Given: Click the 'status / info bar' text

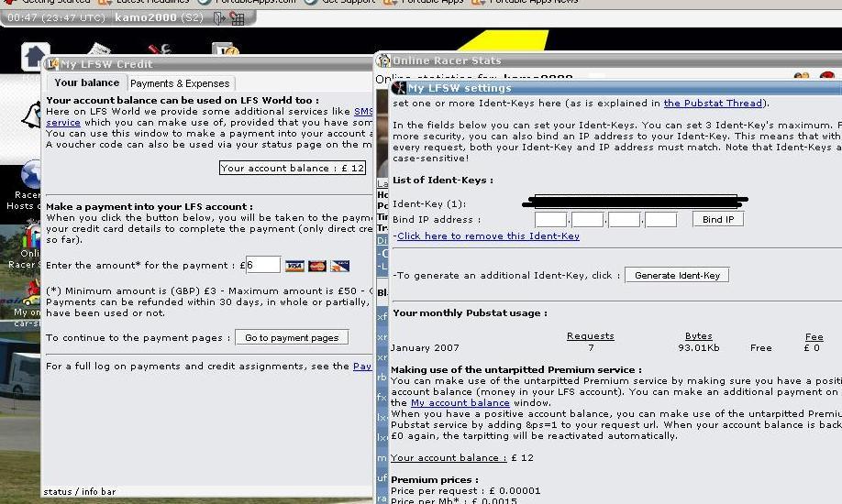Looking at the screenshot, I should coord(80,492).
